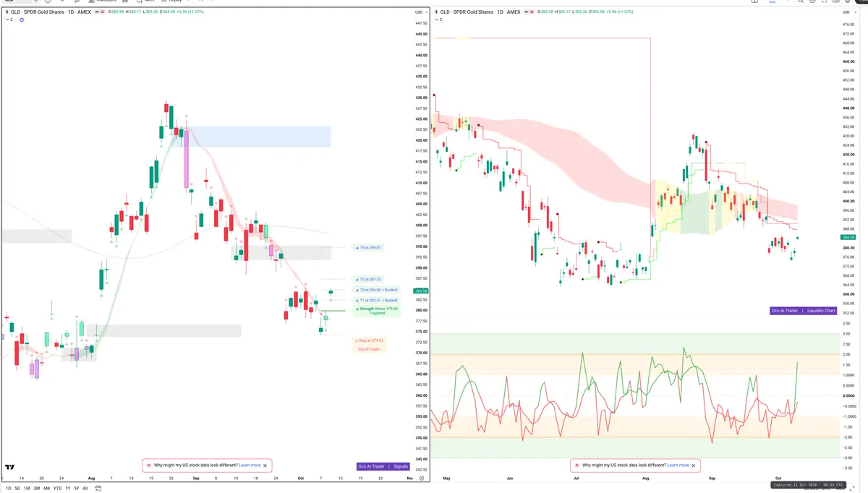Close the right chart's US stock data notice

(694, 466)
